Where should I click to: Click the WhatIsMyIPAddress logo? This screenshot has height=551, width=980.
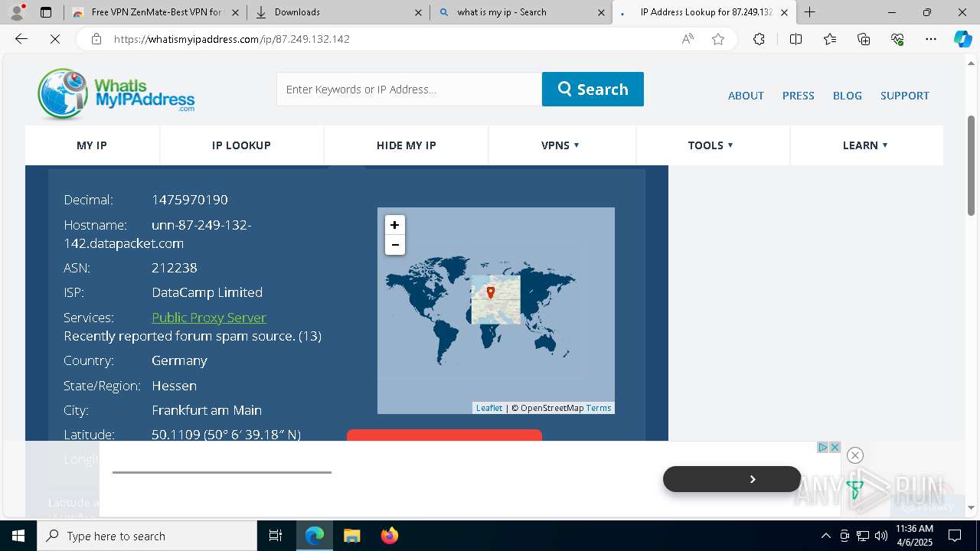click(x=116, y=94)
